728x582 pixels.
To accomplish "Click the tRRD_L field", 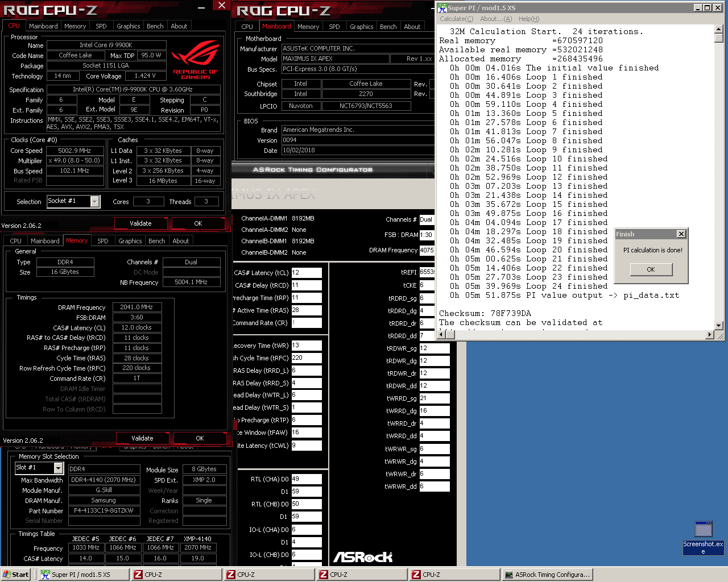I will [x=307, y=371].
